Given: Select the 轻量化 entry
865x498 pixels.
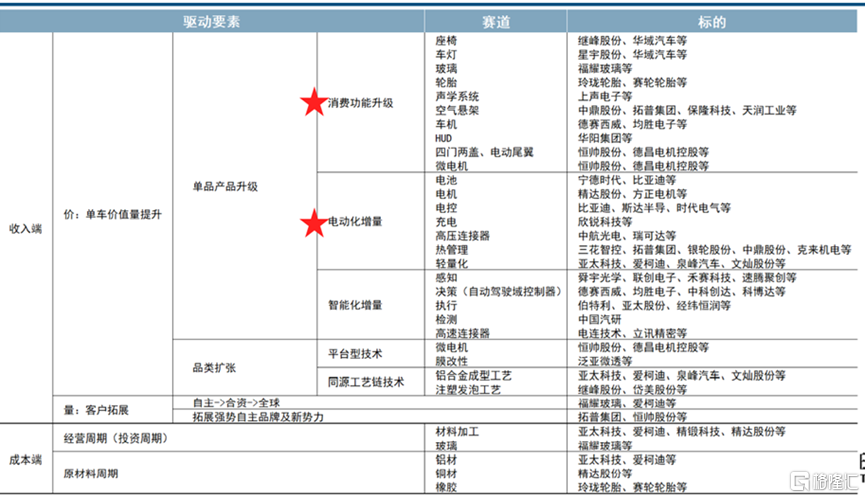Looking at the screenshot, I should (x=451, y=264).
